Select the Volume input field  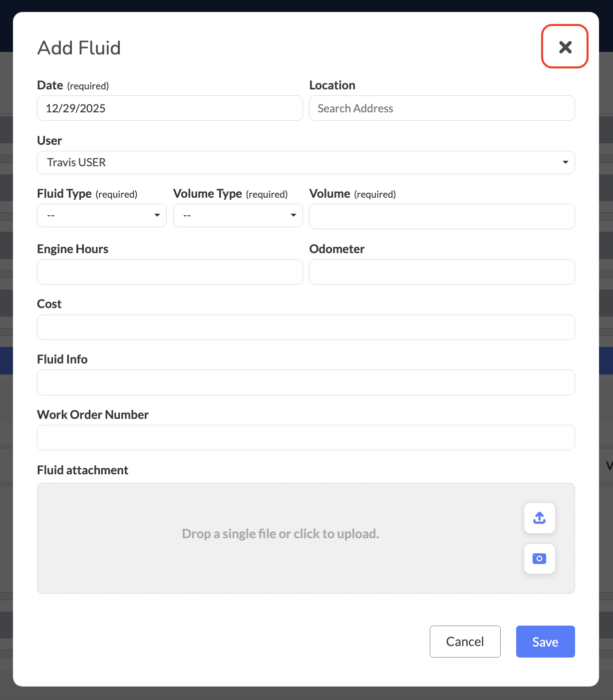[x=442, y=217]
